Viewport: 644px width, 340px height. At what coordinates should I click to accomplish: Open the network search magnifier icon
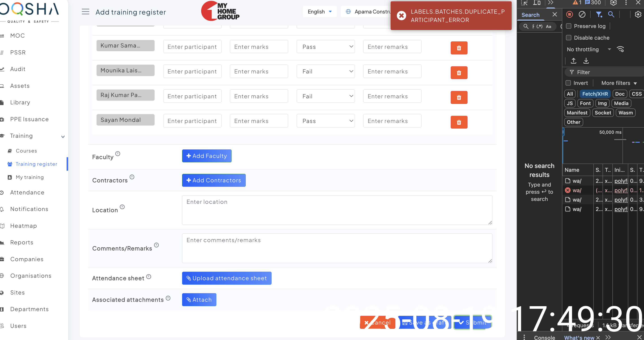click(611, 15)
